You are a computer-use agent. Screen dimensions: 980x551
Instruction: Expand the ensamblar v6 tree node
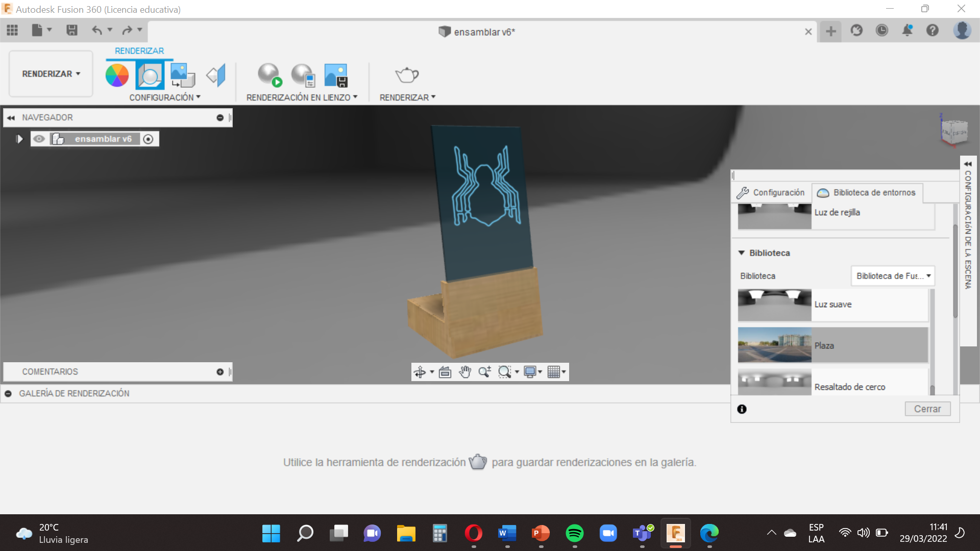19,139
